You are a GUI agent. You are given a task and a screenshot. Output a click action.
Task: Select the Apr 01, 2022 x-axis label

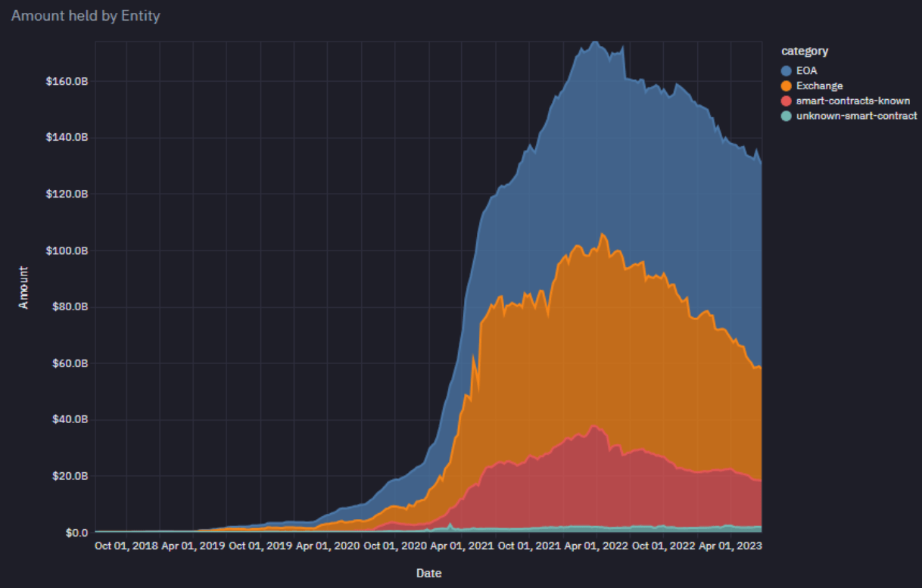[596, 546]
